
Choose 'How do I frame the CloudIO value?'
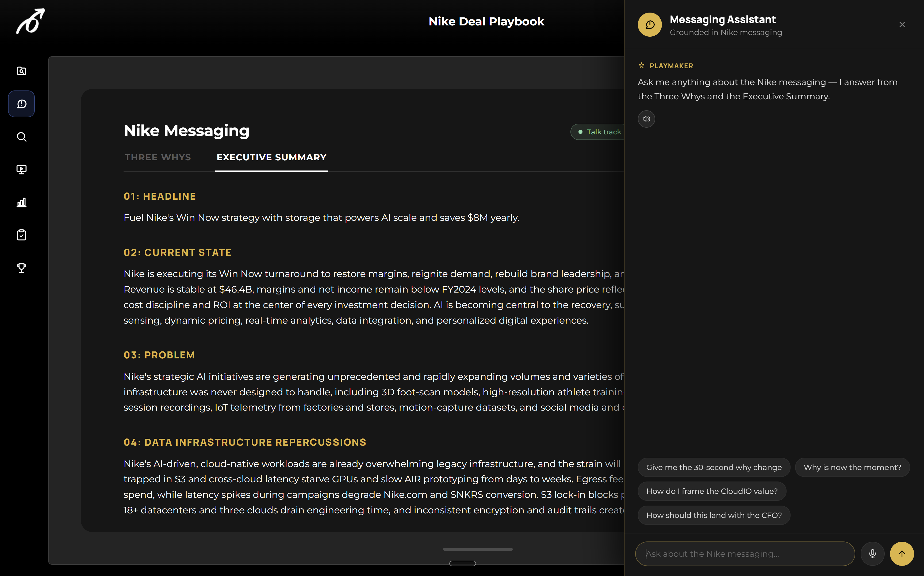click(712, 491)
